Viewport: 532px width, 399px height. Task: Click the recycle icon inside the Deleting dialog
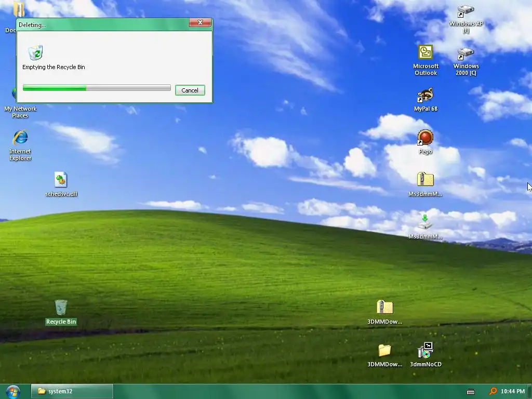36,52
